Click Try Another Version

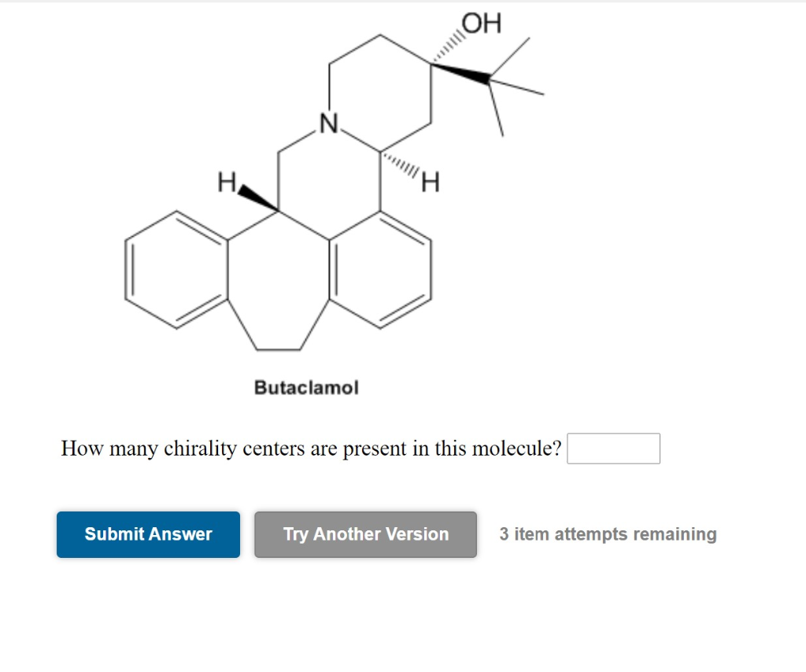click(x=364, y=534)
